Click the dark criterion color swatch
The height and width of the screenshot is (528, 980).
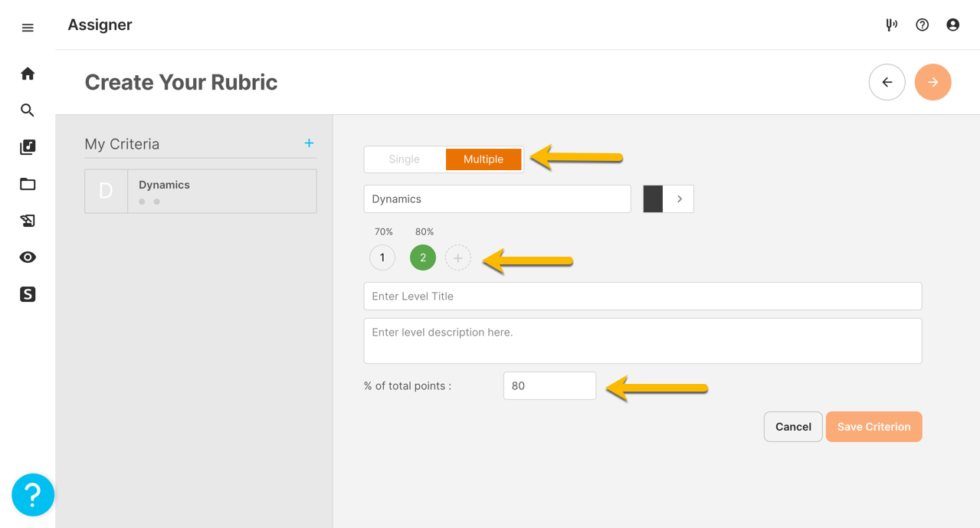[x=653, y=199]
